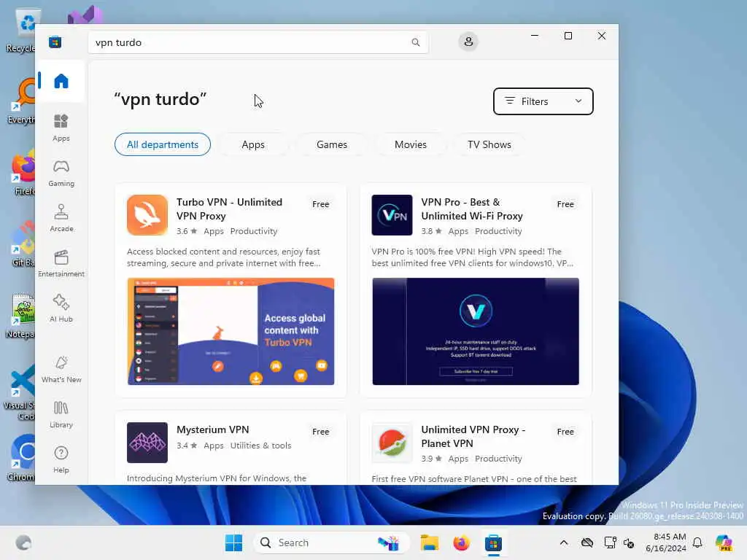Click the network status tray icon

(x=611, y=542)
